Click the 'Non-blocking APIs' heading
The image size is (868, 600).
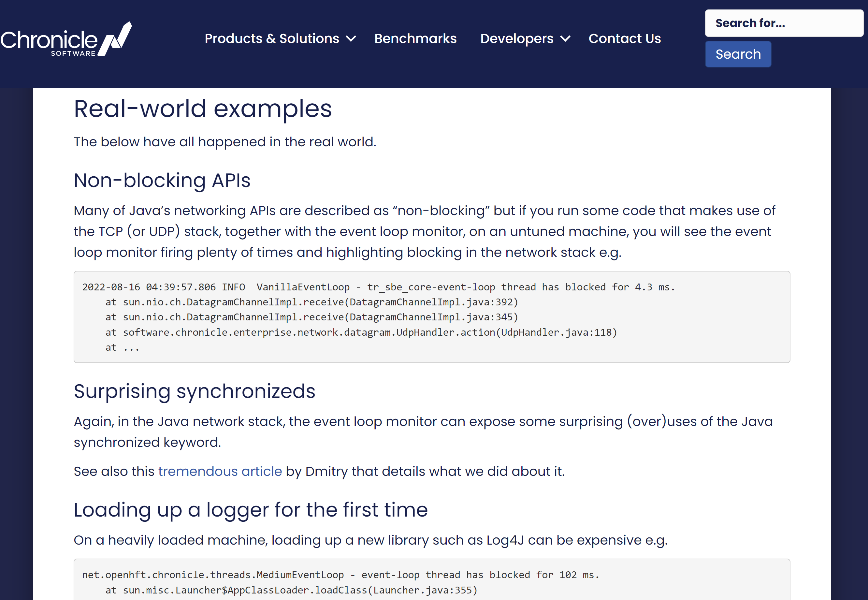(x=162, y=181)
